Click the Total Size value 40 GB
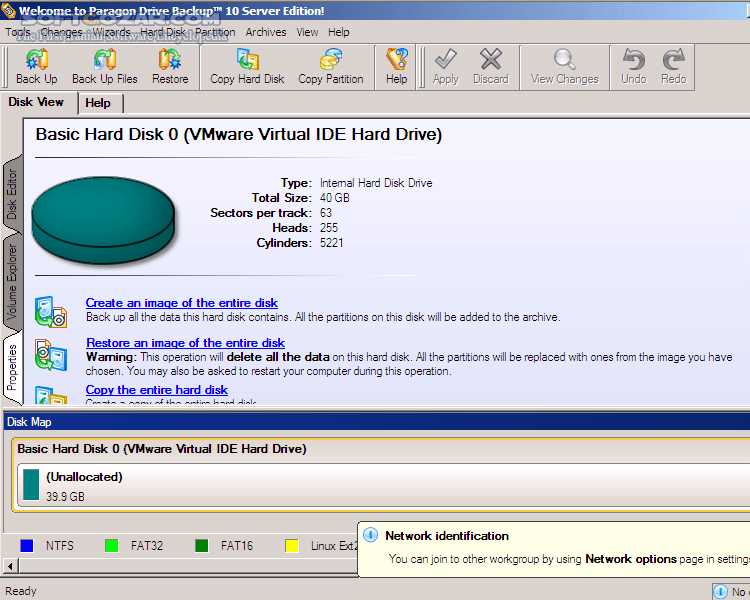Viewport: 750px width, 600px height. [335, 198]
